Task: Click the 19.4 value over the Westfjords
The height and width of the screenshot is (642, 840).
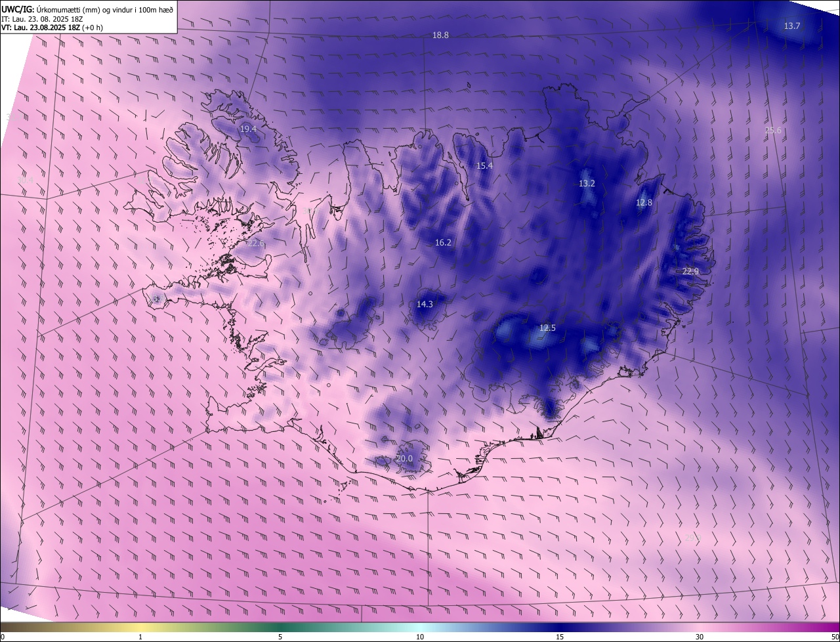Action: pyautogui.click(x=248, y=129)
